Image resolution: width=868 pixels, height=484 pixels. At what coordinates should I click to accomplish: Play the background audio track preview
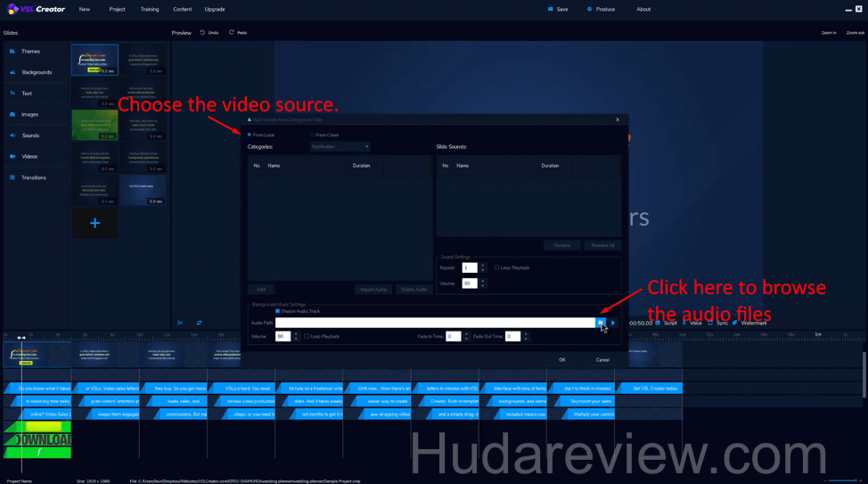[x=613, y=323]
